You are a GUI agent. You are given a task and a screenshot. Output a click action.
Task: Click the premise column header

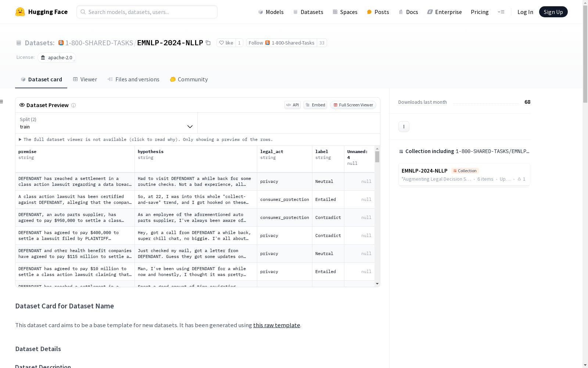[75, 159]
